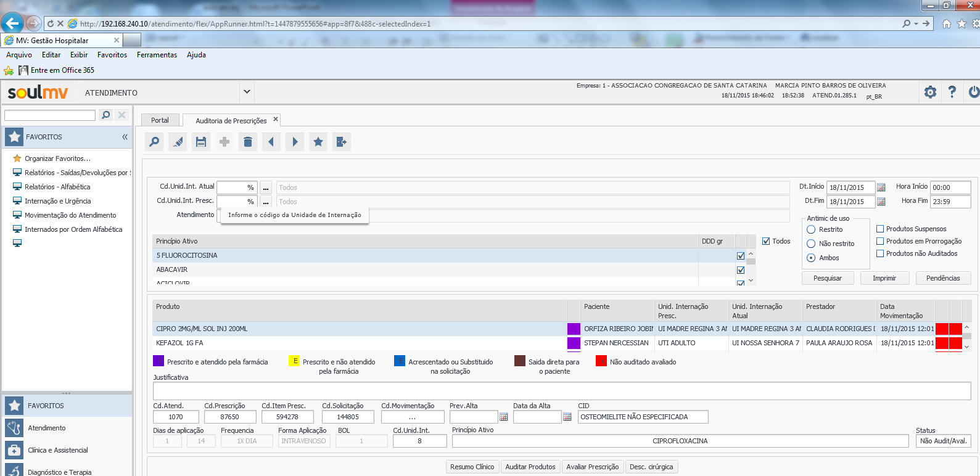Open the soulmv help question mark

point(952,92)
